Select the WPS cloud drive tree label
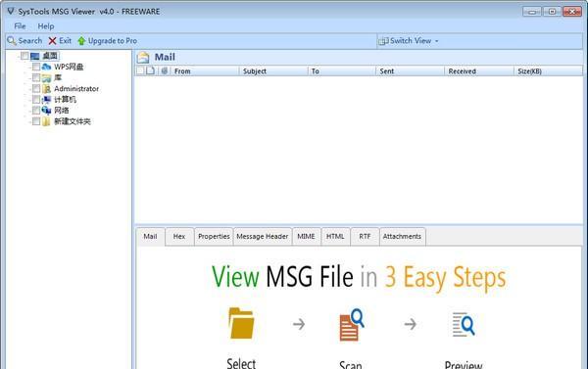Image resolution: width=588 pixels, height=369 pixels. point(69,67)
